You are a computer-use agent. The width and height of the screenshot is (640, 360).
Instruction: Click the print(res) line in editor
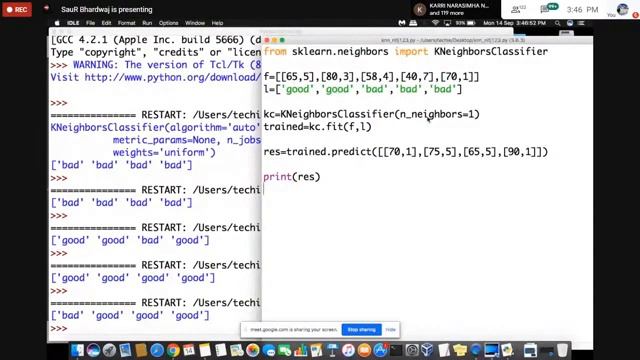[292, 177]
